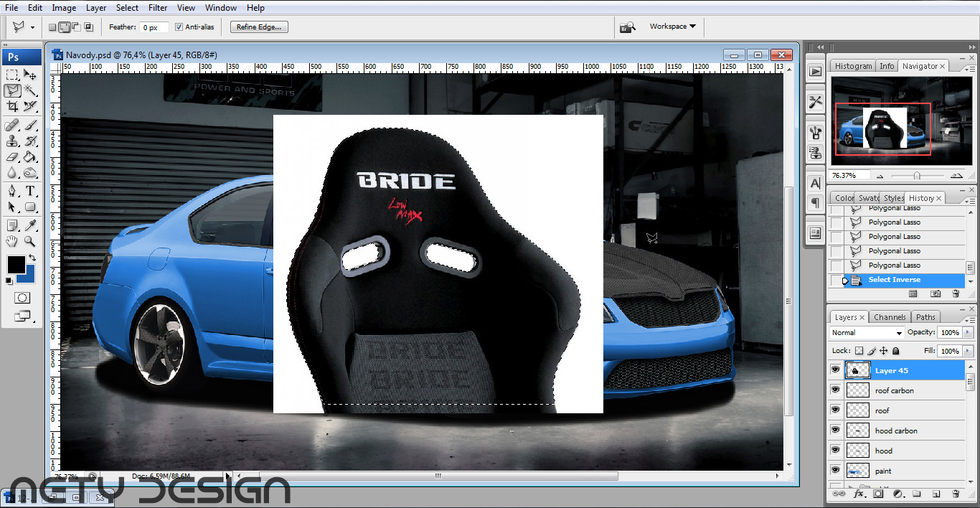Hide the paint layer
Viewport: 980px width, 508px height.
tap(835, 471)
